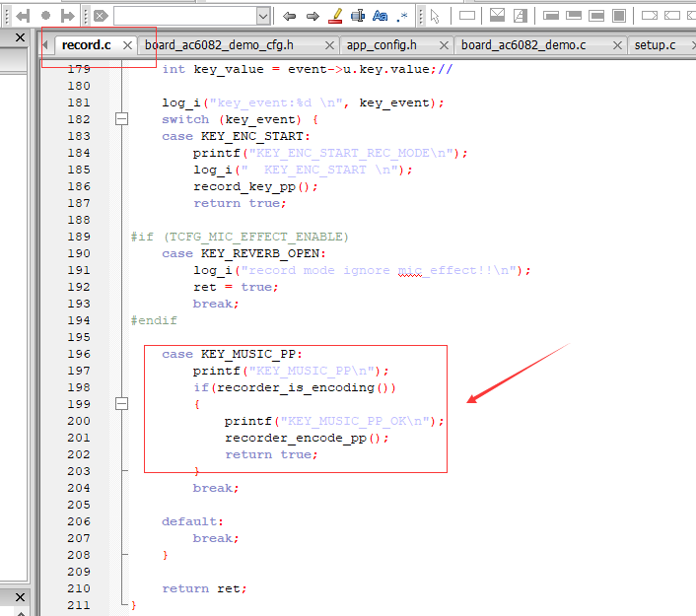Close the board_ac6082_demo_cfg.h tab
Image resolution: width=696 pixels, height=616 pixels.
329,45
